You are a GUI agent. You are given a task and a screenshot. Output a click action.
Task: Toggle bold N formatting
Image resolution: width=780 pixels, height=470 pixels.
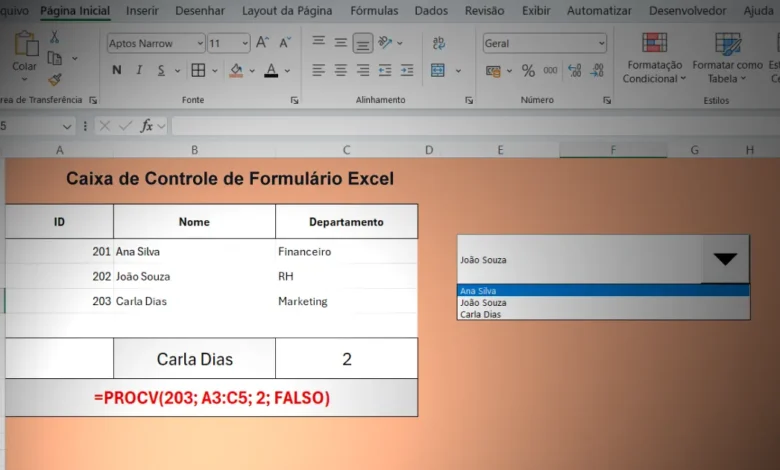tap(117, 71)
